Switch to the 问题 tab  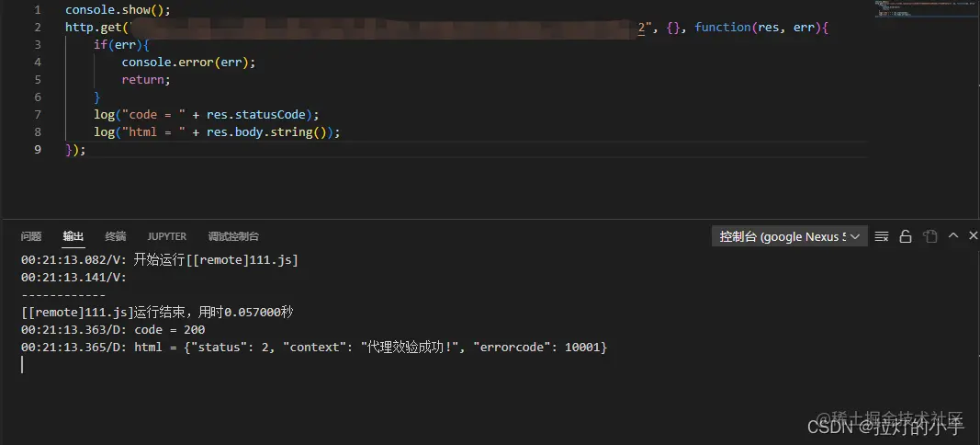(30, 236)
